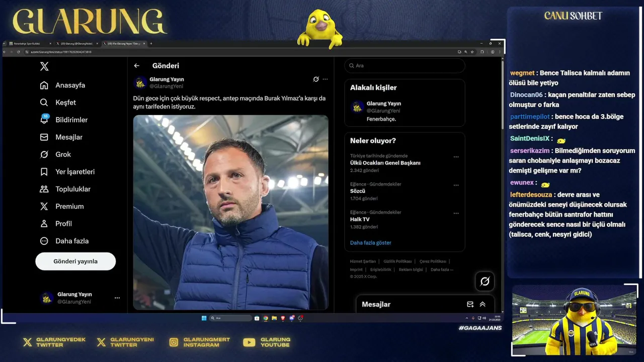This screenshot has height=362, width=644.
Task: Open the floating Grok button
Action: 485,282
